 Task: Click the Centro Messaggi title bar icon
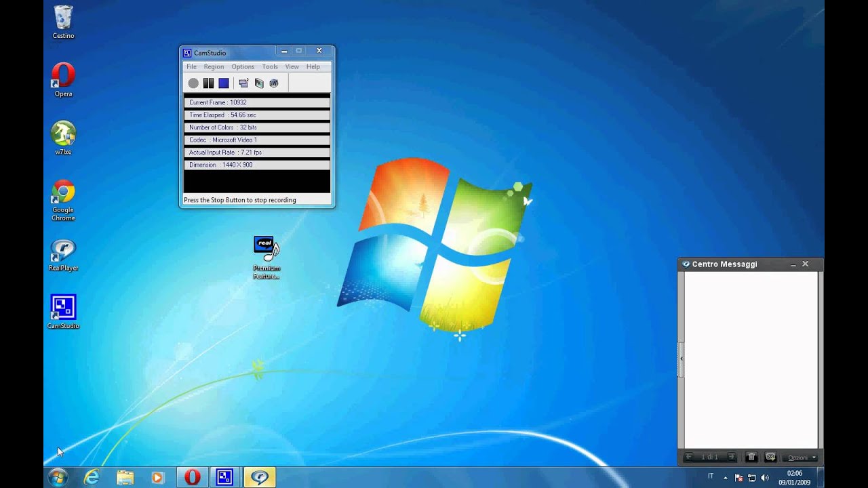click(x=686, y=264)
